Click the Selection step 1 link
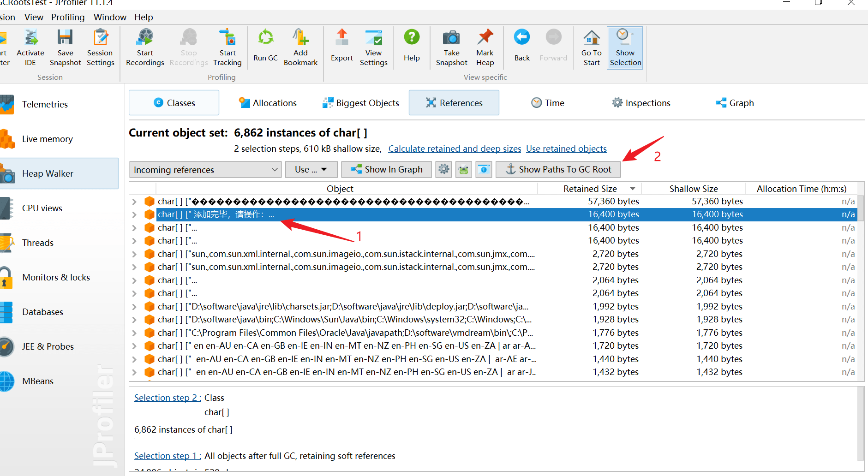This screenshot has width=868, height=476. point(167,456)
